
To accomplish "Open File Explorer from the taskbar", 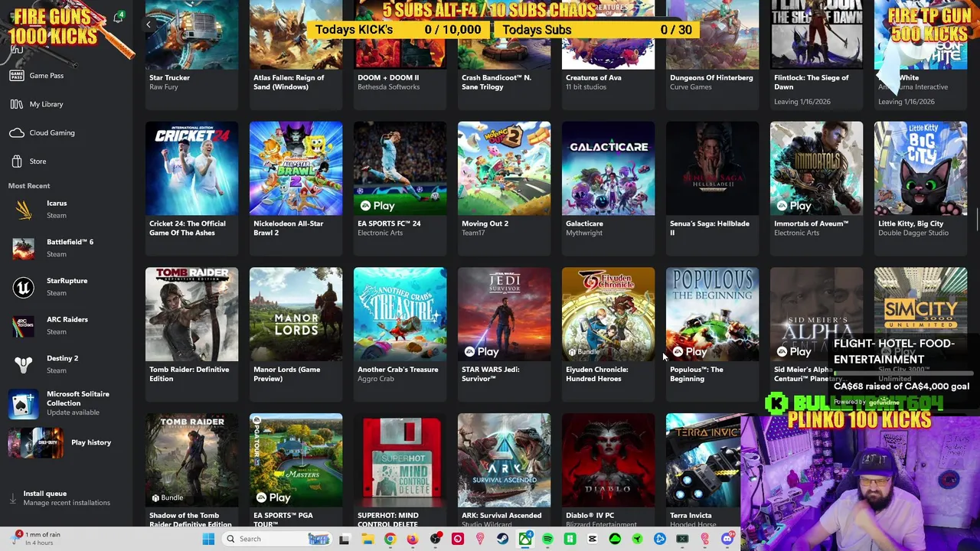I will (367, 539).
